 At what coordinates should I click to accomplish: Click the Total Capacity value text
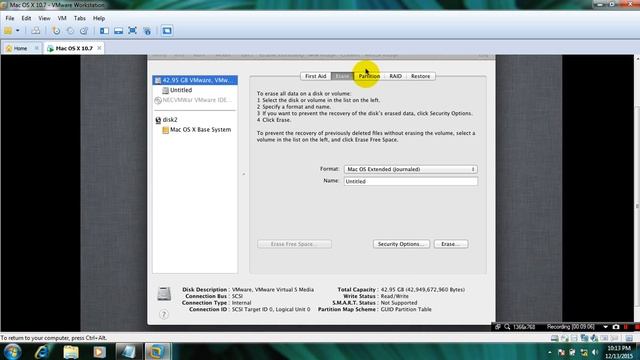(x=423, y=289)
